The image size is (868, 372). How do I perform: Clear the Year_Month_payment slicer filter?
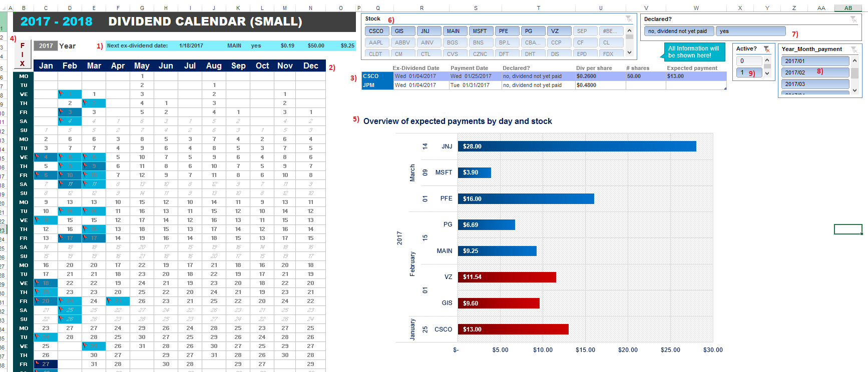(x=854, y=49)
